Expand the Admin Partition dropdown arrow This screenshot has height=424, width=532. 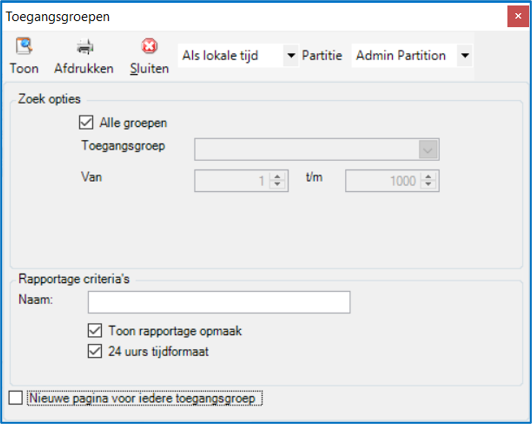point(465,55)
